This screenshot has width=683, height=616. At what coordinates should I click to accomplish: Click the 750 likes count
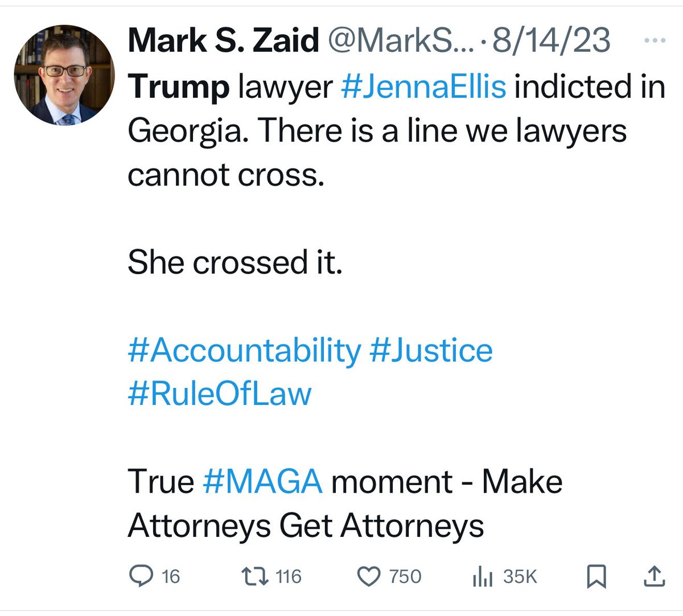pyautogui.click(x=405, y=577)
